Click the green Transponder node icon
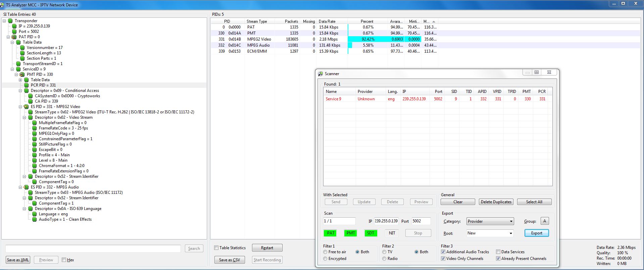The height and width of the screenshot is (270, 644). point(10,21)
